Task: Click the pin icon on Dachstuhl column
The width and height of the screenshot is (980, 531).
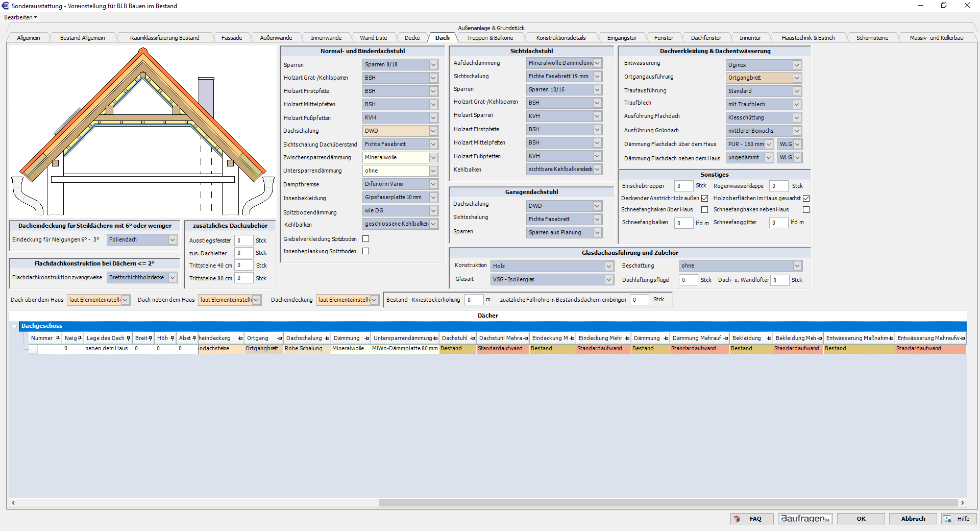Action: (472, 339)
